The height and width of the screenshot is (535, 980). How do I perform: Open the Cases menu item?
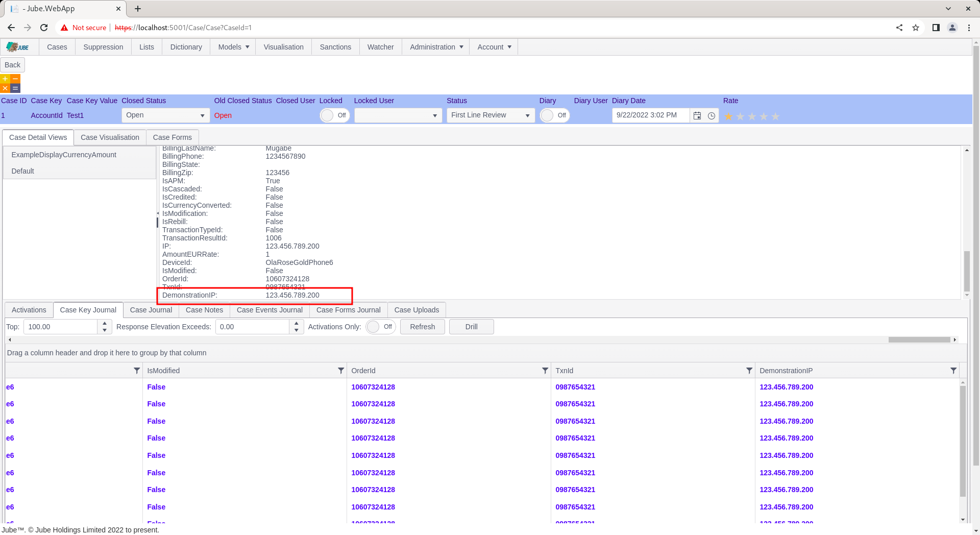point(57,47)
